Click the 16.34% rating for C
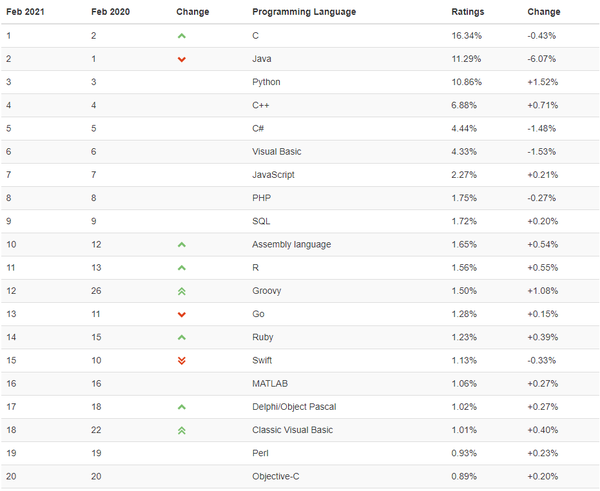Viewport: 600px width, 491px height. pos(467,35)
